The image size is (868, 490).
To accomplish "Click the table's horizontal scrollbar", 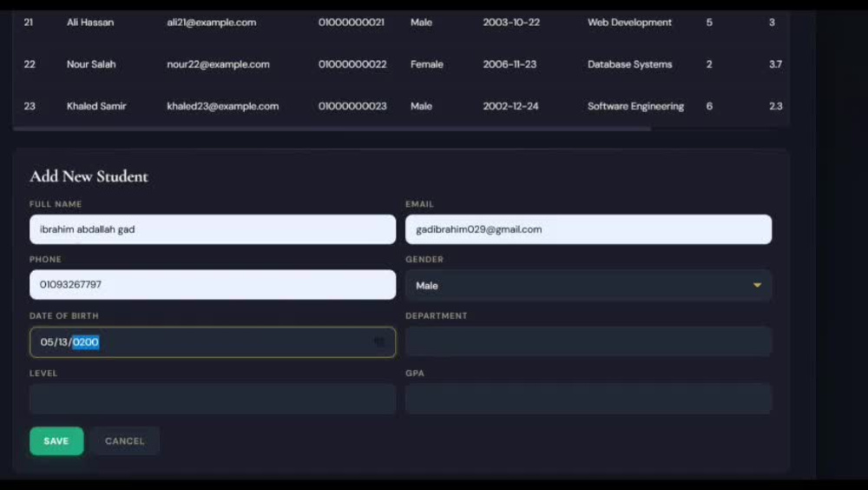I will pyautogui.click(x=332, y=129).
